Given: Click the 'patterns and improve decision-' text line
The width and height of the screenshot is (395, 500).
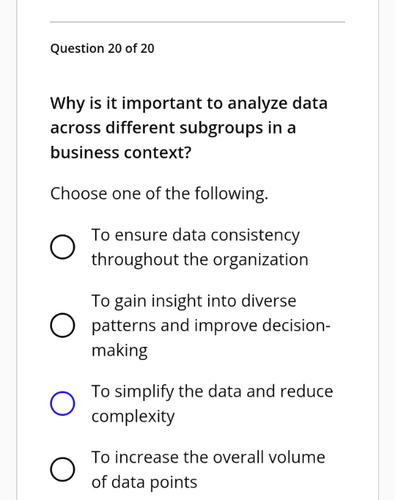Looking at the screenshot, I should [211, 325].
